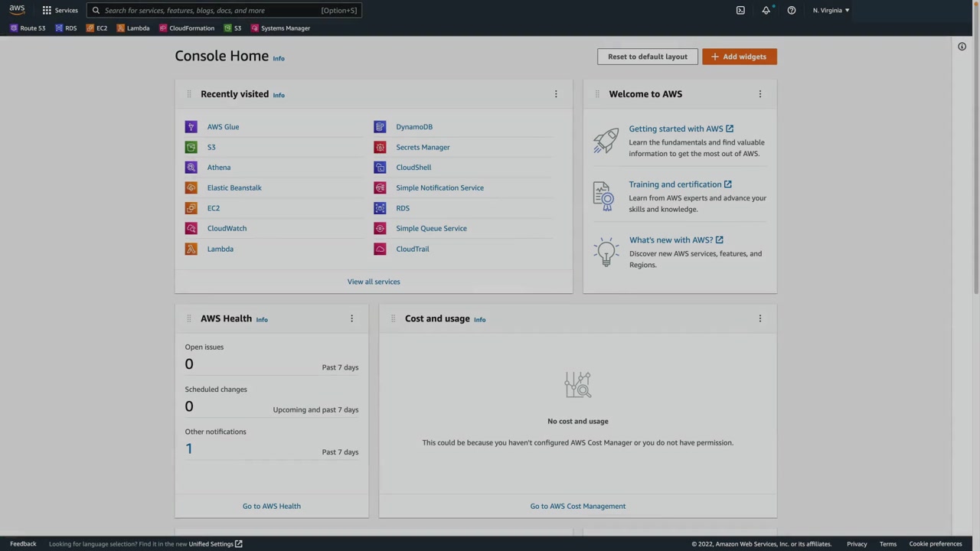Click the RDS icon in Recently visited
The width and height of the screenshot is (980, 551).
click(380, 208)
